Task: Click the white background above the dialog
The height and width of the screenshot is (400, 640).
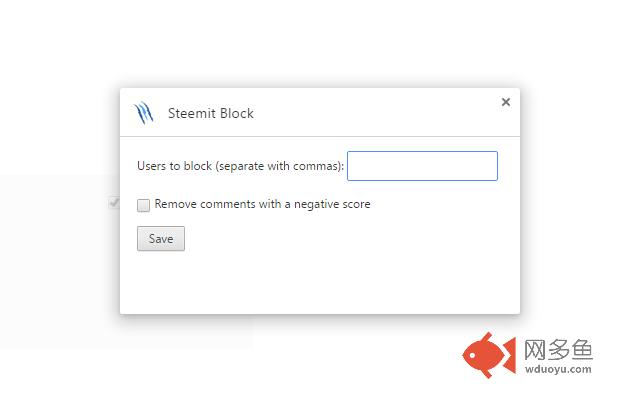Action: click(x=320, y=41)
